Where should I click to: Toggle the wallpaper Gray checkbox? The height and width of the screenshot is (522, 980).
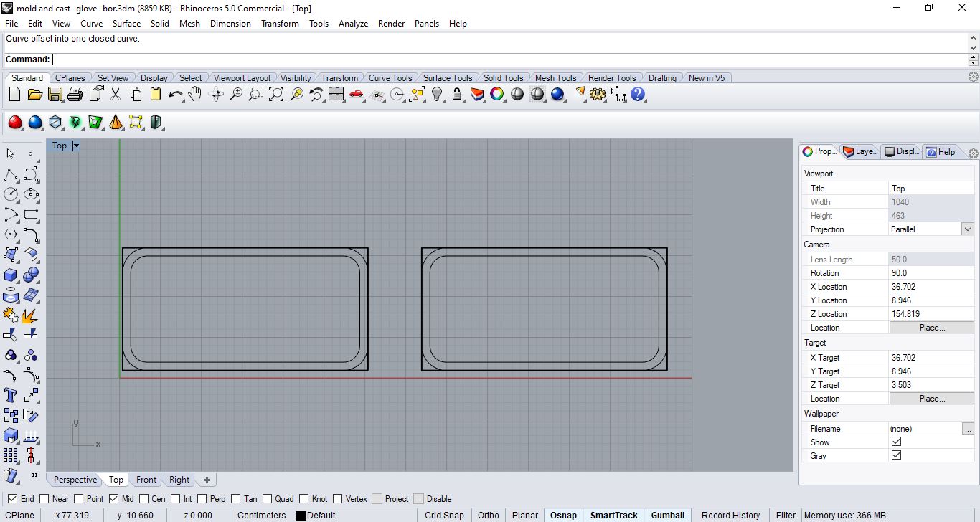[896, 455]
